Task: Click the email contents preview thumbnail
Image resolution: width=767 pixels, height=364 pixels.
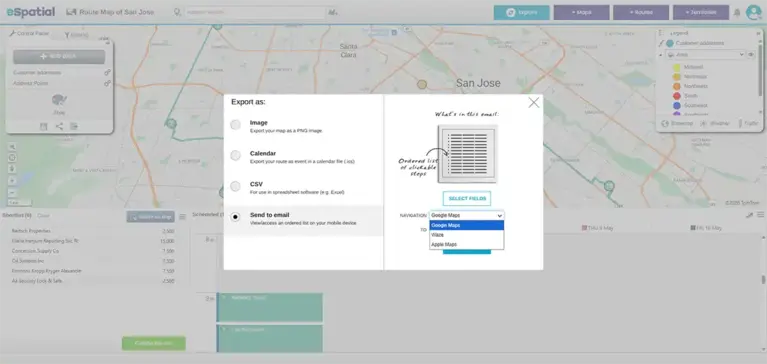Action: coord(468,154)
